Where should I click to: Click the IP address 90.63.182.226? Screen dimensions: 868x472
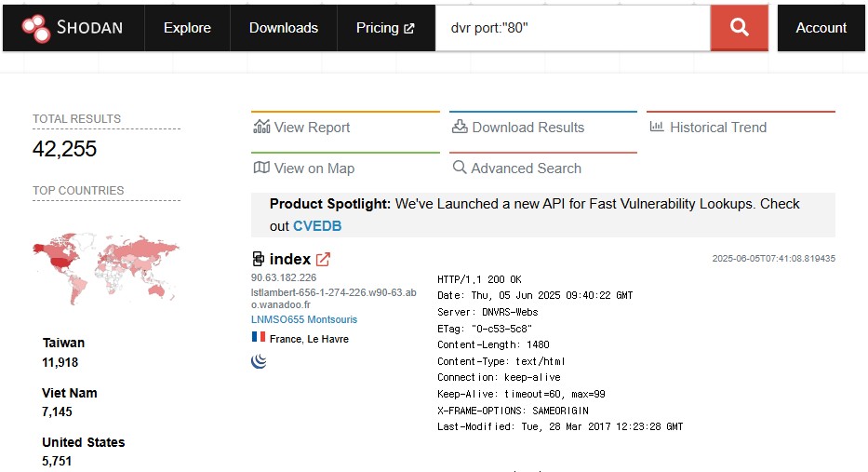pos(284,277)
